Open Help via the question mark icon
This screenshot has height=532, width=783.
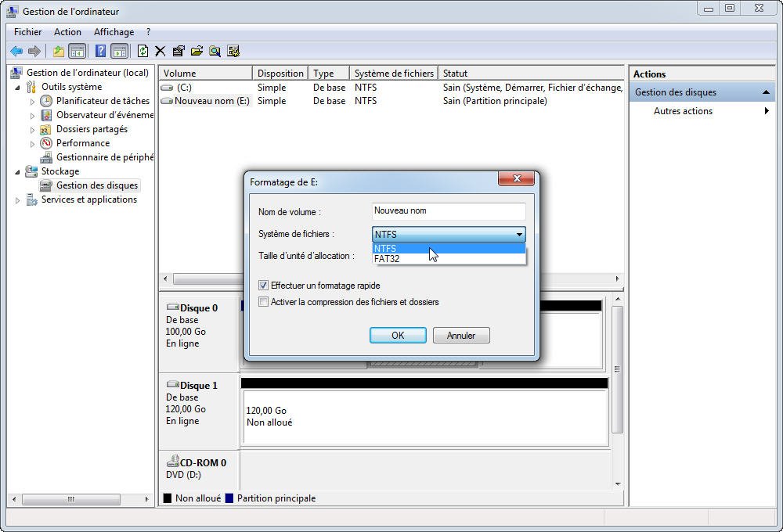100,51
